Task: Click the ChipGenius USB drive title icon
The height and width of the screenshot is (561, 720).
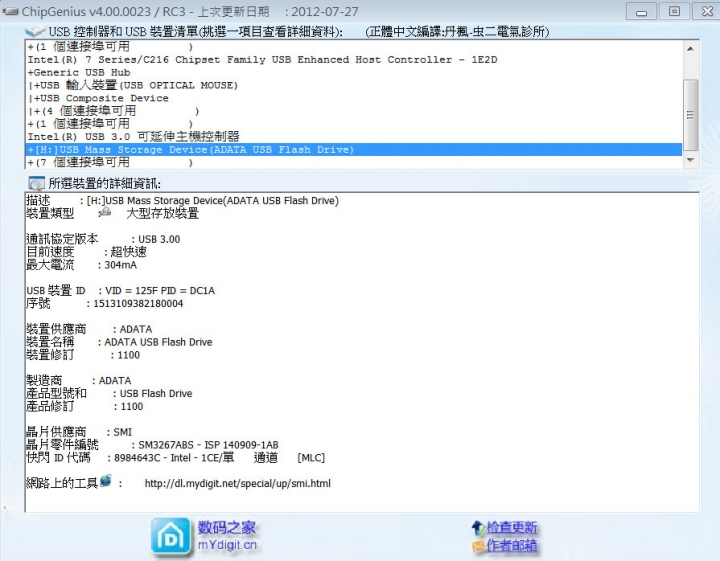Action: coord(10,11)
